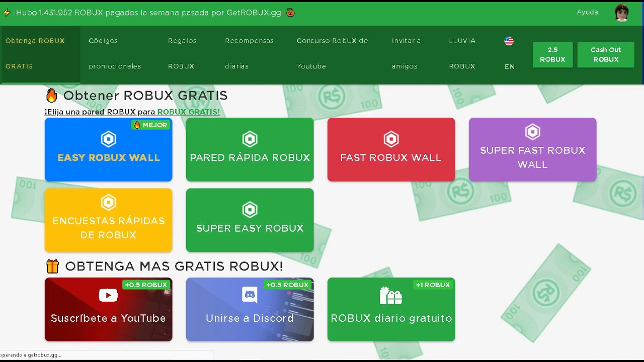The height and width of the screenshot is (362, 644).
Task: Click the Obtener ROBUX GRATIS heading
Action: [145, 96]
